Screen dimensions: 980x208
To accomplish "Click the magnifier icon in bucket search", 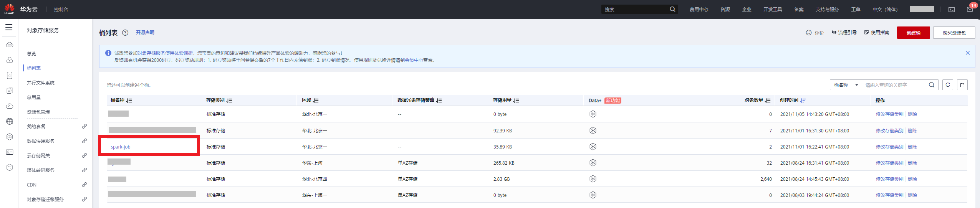I will click(x=932, y=85).
